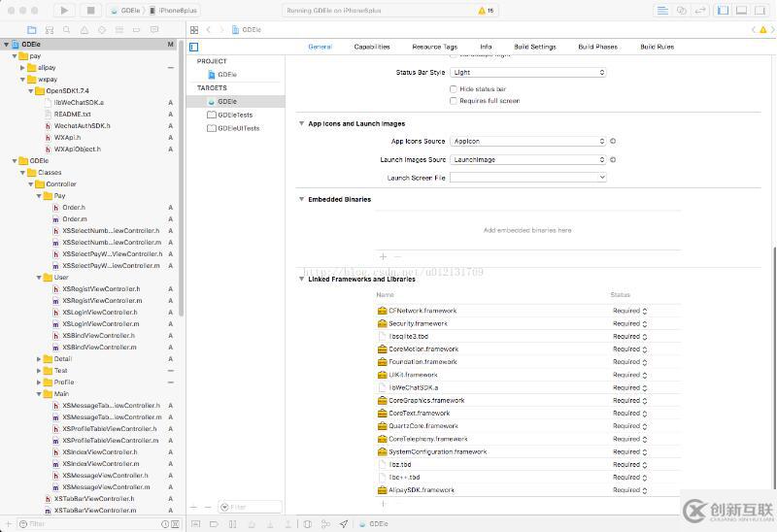
Task: Show the version editor
Action: [700, 11]
